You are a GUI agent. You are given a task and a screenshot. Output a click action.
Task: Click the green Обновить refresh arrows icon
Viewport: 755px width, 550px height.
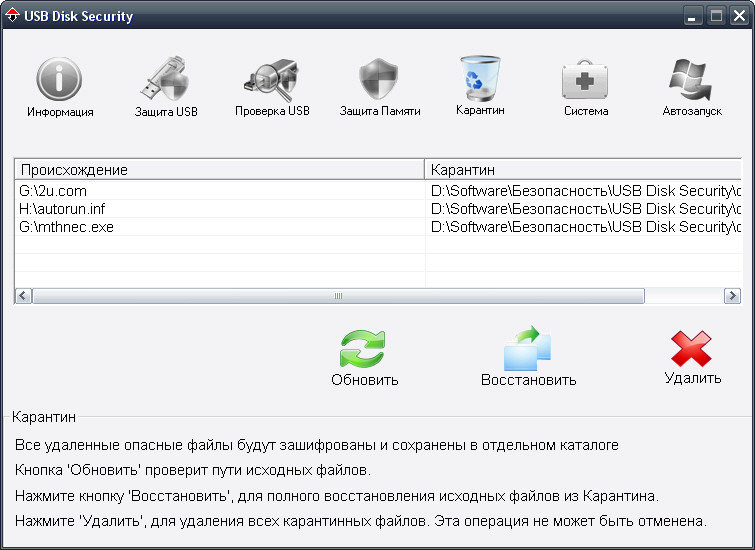click(363, 350)
